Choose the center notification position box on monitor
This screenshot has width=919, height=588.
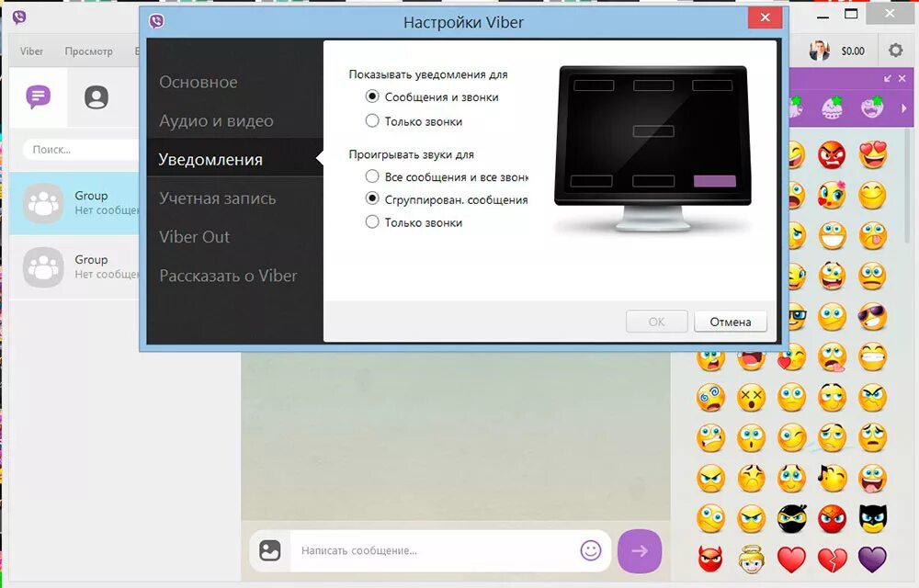click(x=653, y=131)
